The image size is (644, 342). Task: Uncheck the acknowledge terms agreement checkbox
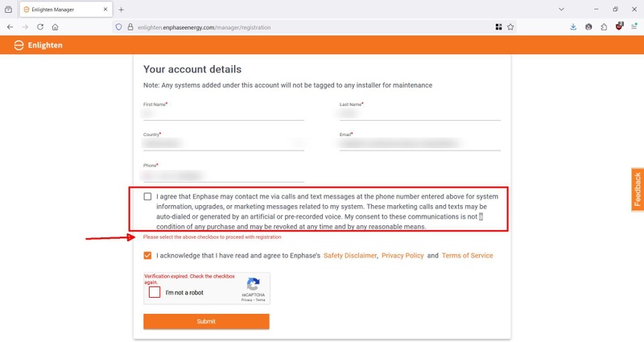(147, 255)
